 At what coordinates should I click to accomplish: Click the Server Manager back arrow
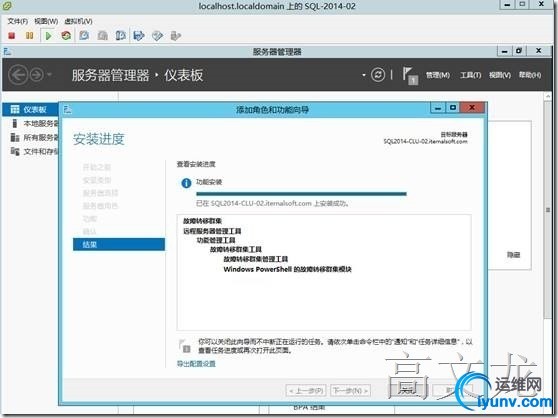[18, 75]
